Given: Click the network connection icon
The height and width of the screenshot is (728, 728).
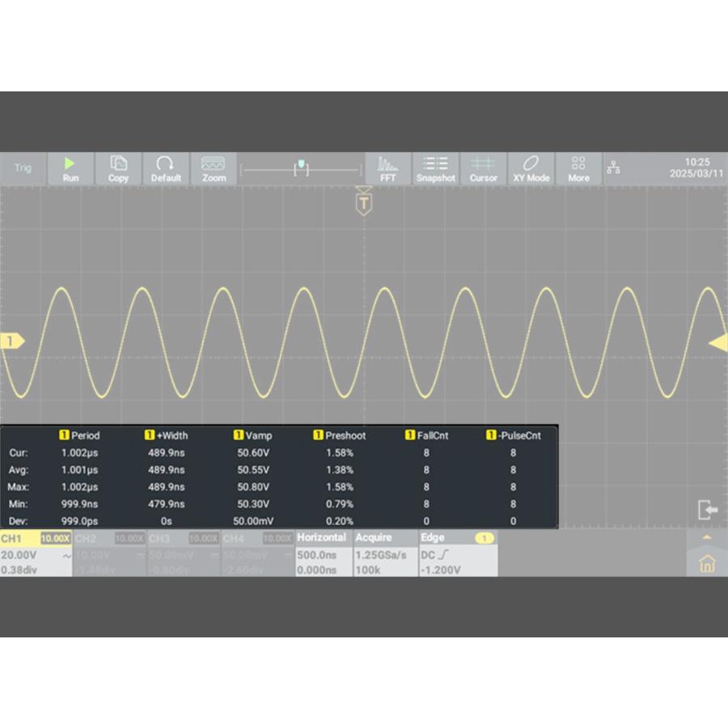Looking at the screenshot, I should point(613,167).
